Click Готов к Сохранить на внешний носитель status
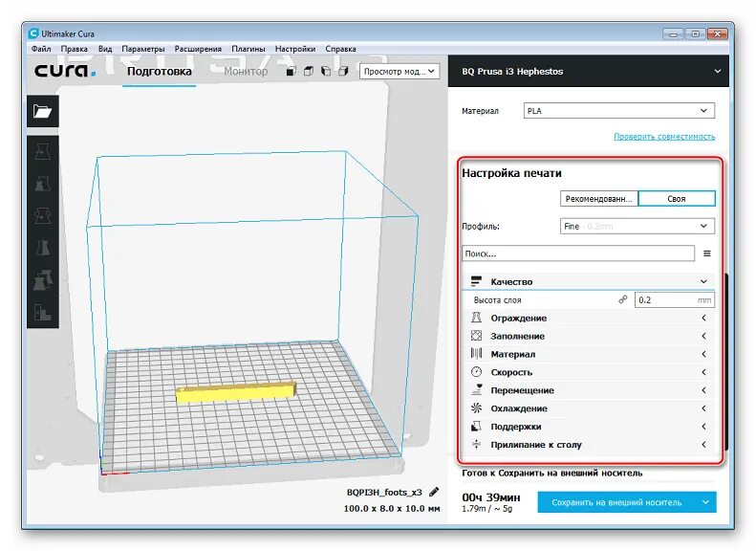This screenshot has height=551, width=756. click(x=552, y=474)
